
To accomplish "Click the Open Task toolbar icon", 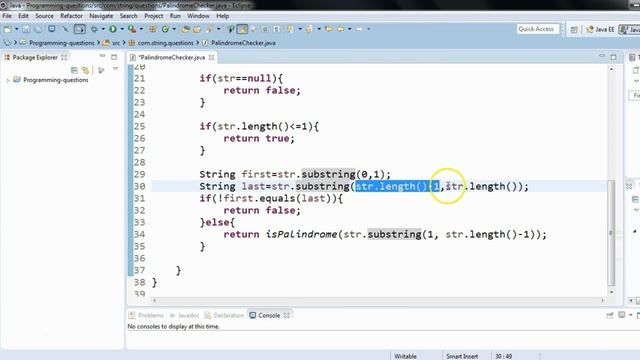I will pyautogui.click(x=197, y=29).
